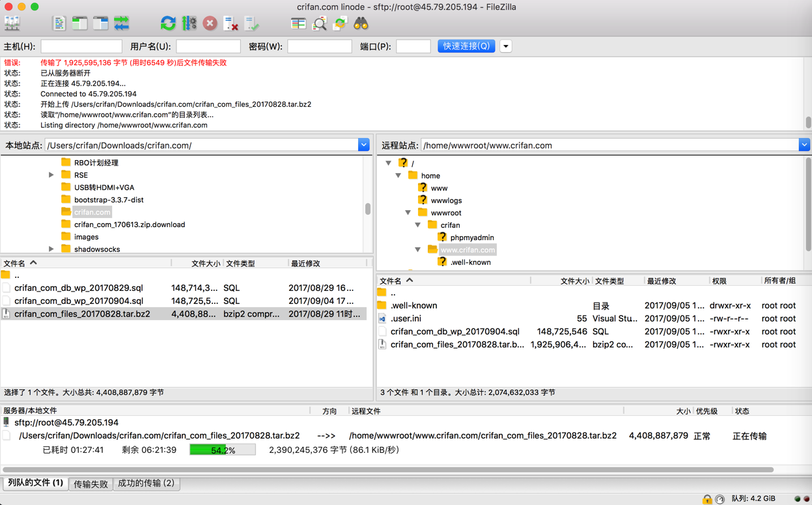
Task: Sort remote files by 权限 column header
Action: pyautogui.click(x=735, y=280)
